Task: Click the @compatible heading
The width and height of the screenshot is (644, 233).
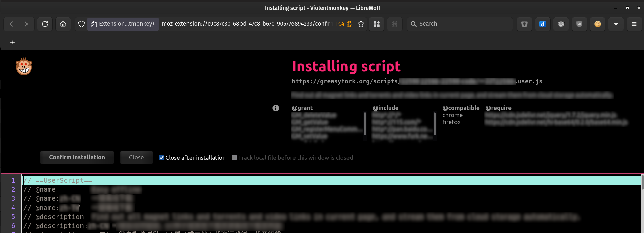Action: point(461,108)
